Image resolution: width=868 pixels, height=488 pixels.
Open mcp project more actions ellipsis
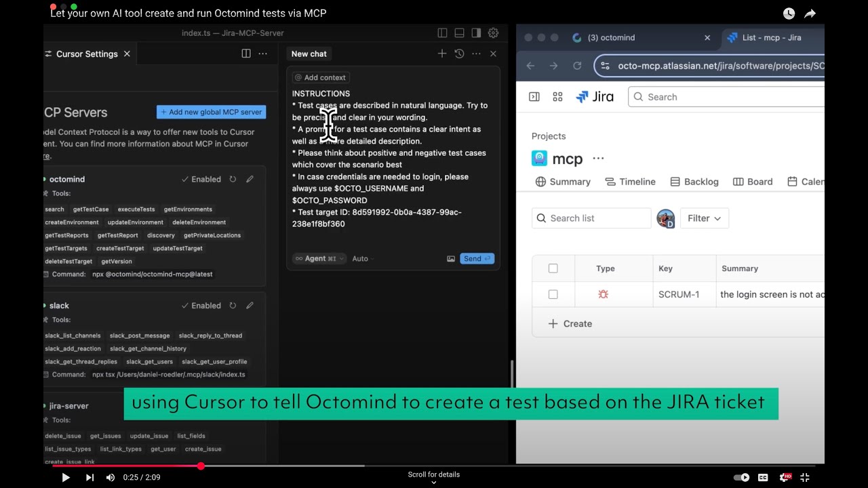pyautogui.click(x=598, y=159)
